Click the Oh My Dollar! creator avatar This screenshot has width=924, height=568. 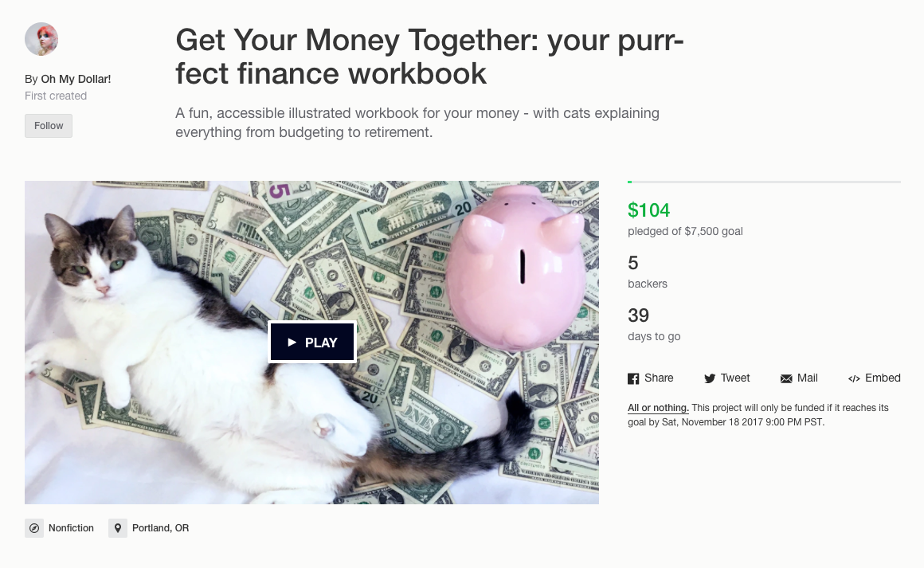(x=41, y=40)
